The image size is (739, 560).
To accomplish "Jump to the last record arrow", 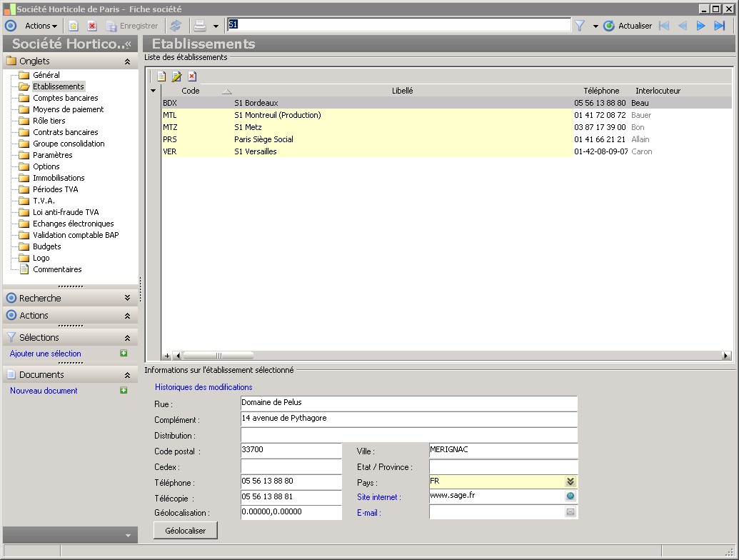I will point(720,26).
